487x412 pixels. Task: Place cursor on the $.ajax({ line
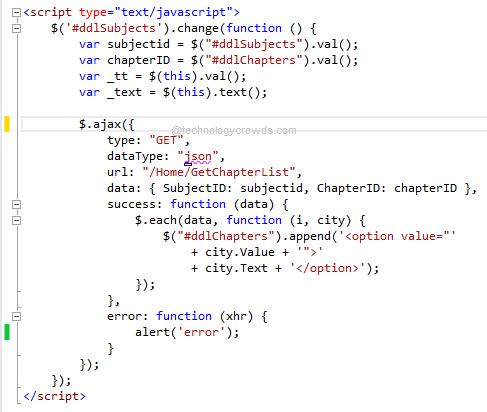254,124
